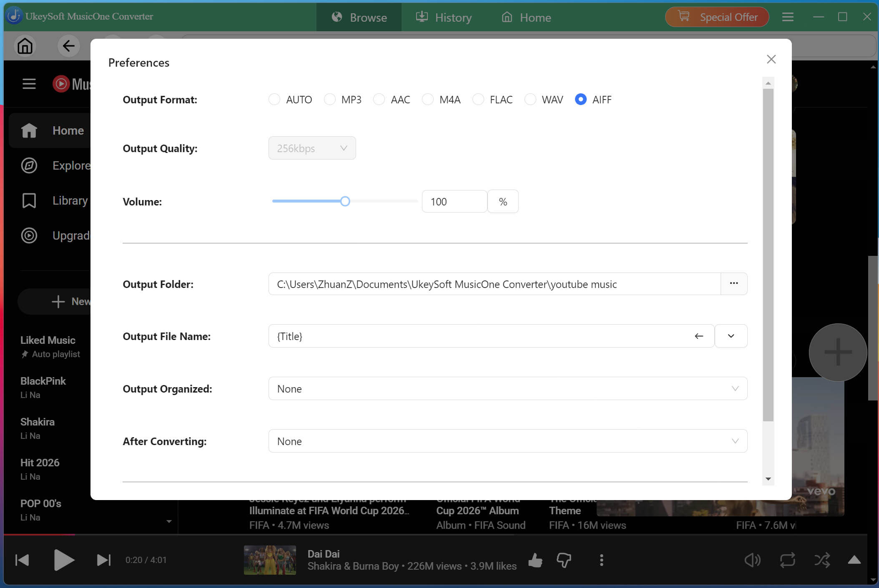Image resolution: width=879 pixels, height=588 pixels.
Task: Switch to the History tab
Action: (444, 17)
